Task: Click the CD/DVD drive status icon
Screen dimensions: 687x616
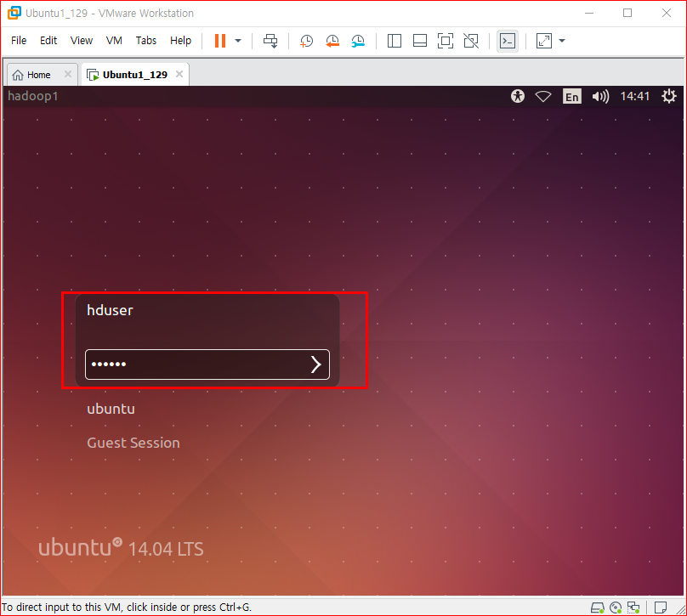Action: point(616,608)
